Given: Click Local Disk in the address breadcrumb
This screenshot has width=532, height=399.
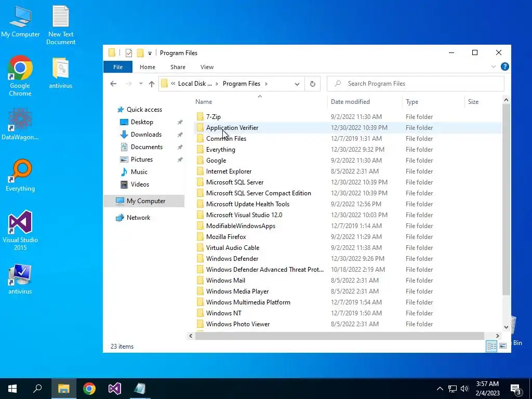Looking at the screenshot, I should click(195, 84).
